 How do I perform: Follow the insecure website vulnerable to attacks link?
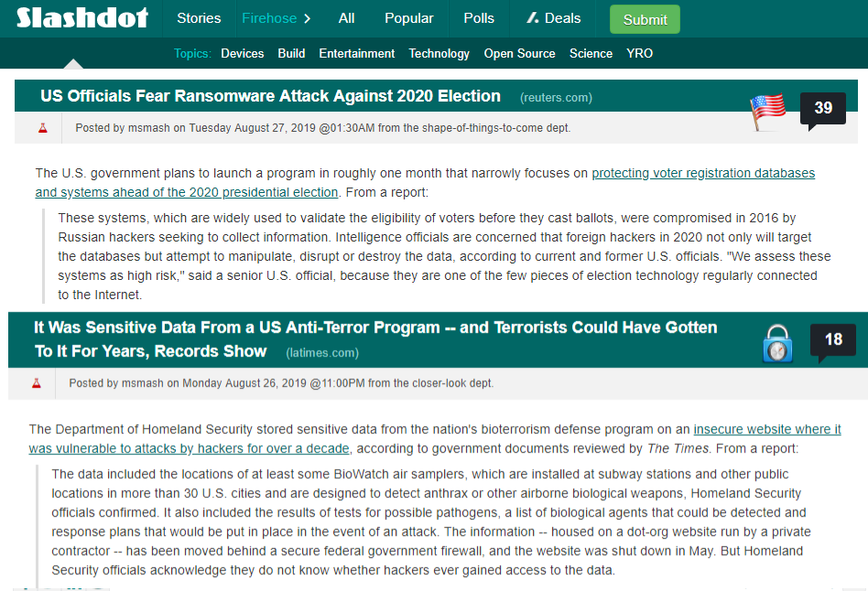(x=435, y=439)
